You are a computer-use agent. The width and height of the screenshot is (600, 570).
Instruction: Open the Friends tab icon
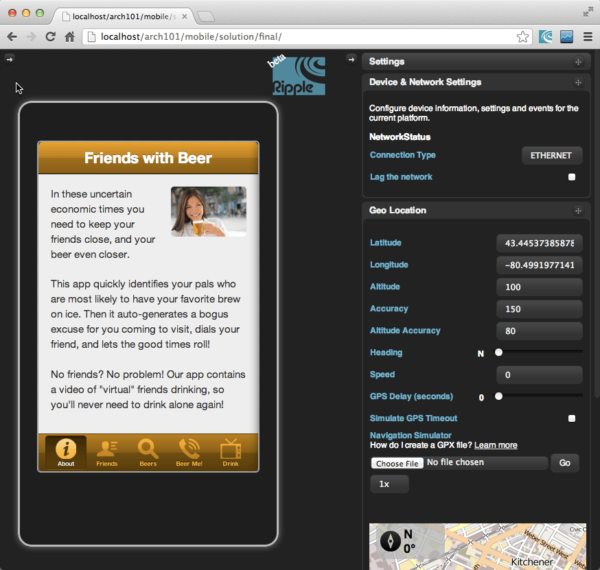click(x=107, y=452)
